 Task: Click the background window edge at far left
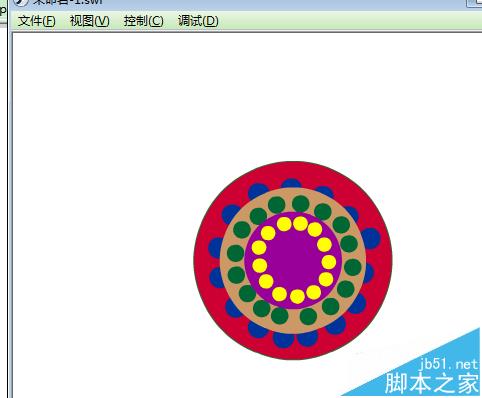point(3,200)
